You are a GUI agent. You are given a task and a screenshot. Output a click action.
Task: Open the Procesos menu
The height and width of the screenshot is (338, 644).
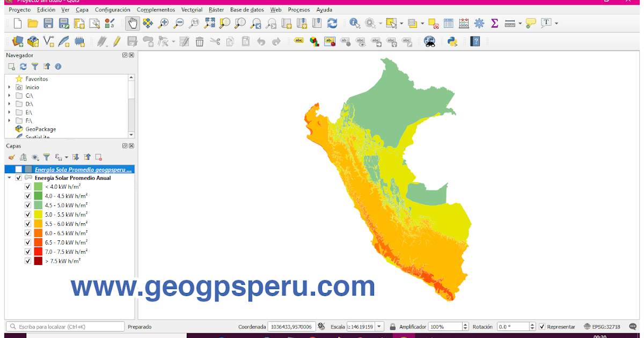point(299,10)
